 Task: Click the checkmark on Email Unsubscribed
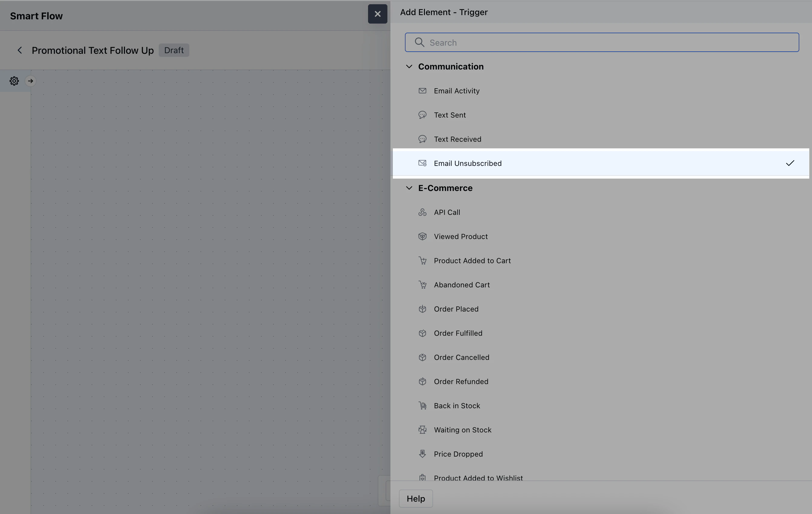click(x=790, y=163)
